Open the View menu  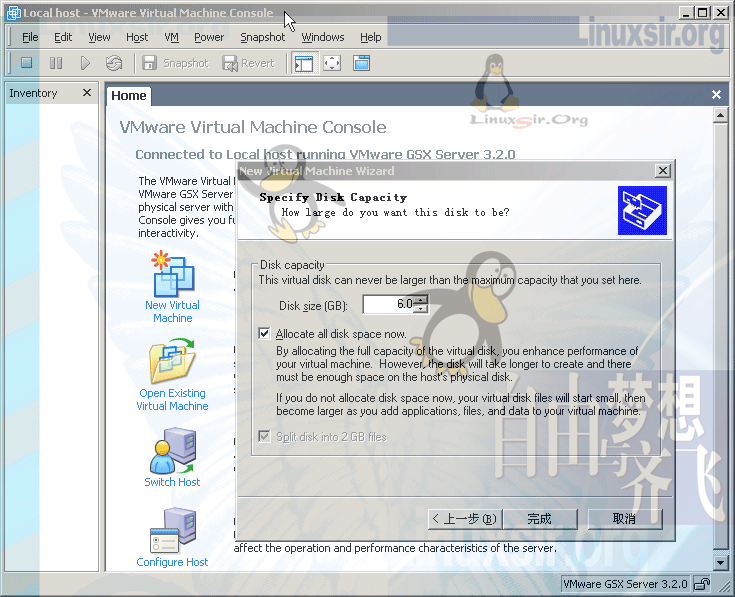(99, 37)
